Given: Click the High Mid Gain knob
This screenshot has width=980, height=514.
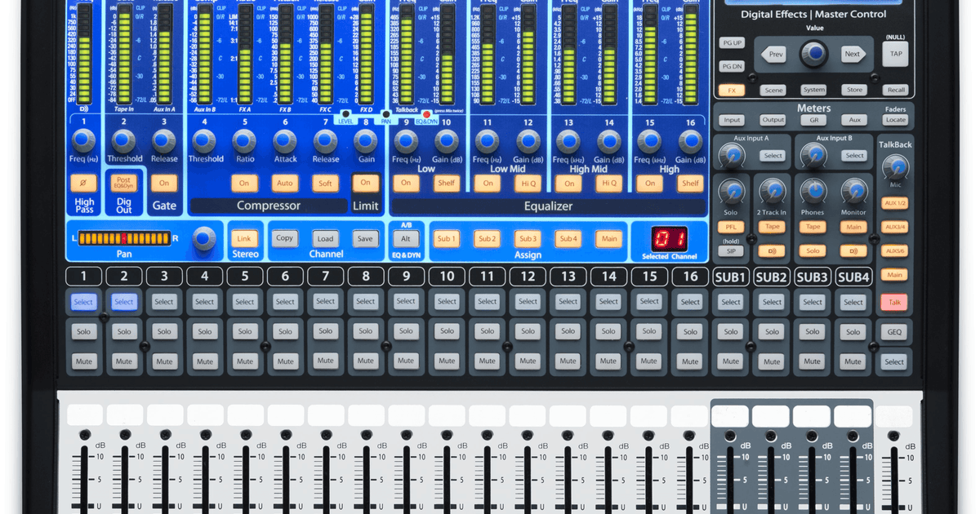Looking at the screenshot, I should click(608, 140).
